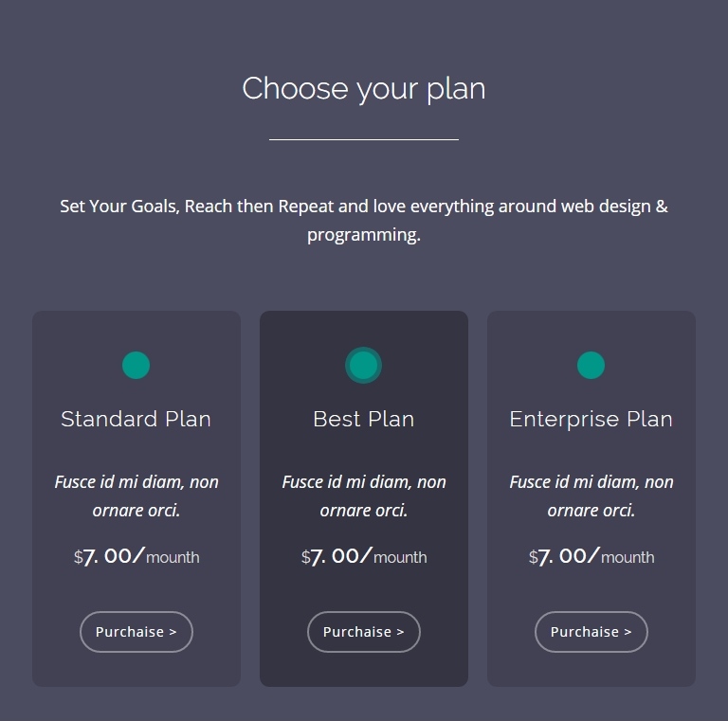Purchase the Enterprise Plan
Screen dimensions: 728x721
click(591, 632)
